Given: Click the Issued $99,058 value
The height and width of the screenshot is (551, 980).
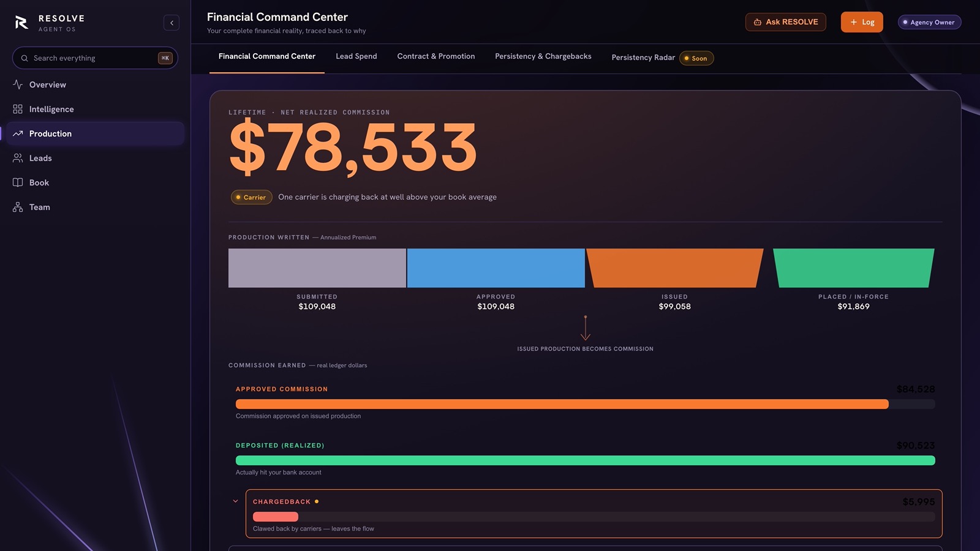Looking at the screenshot, I should point(675,307).
